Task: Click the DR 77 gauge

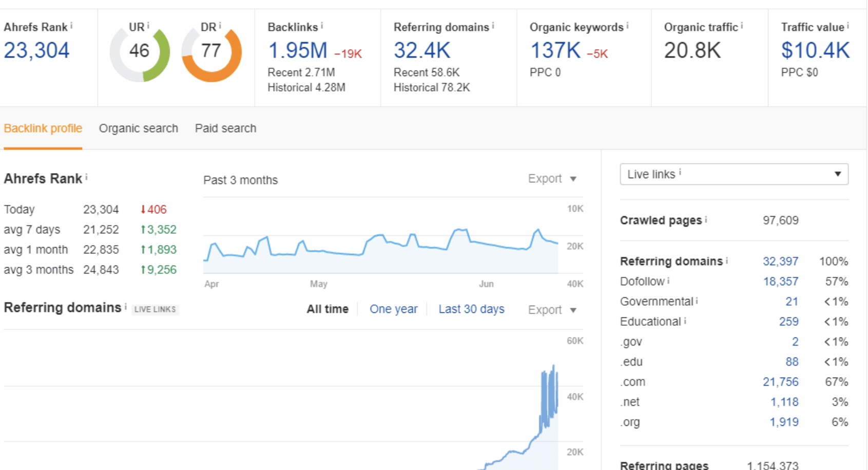Action: point(211,52)
